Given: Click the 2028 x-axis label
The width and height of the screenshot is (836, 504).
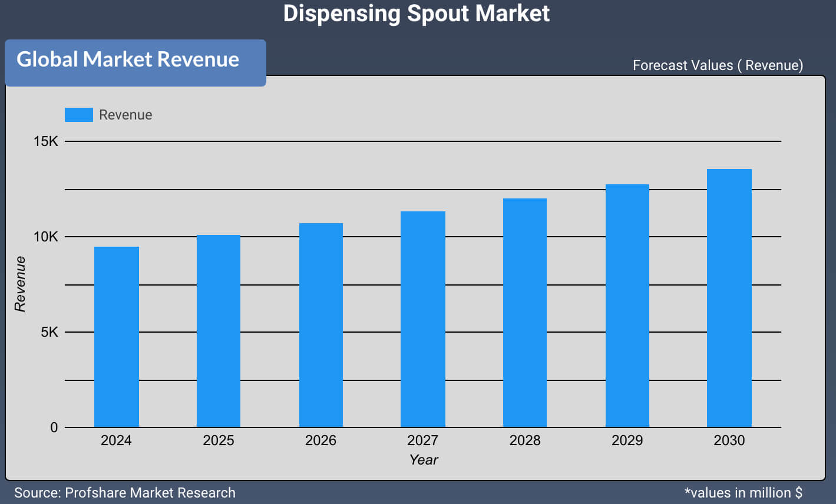Looking at the screenshot, I should [x=525, y=440].
